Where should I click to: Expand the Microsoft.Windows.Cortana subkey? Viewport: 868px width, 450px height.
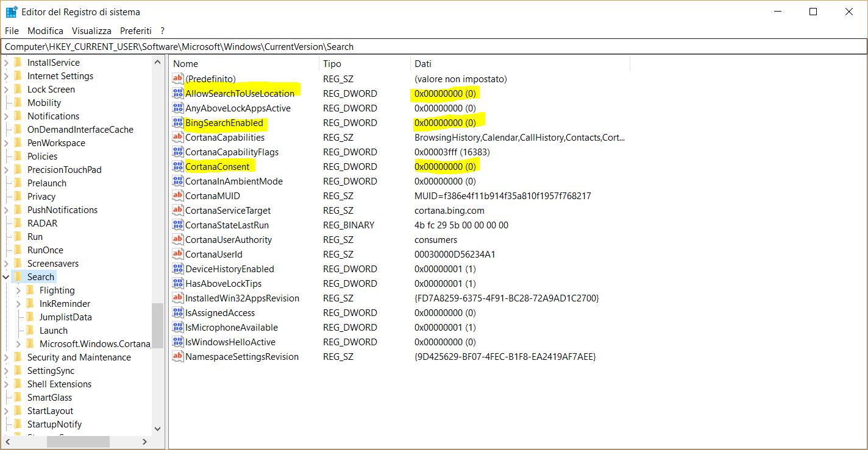[x=18, y=344]
